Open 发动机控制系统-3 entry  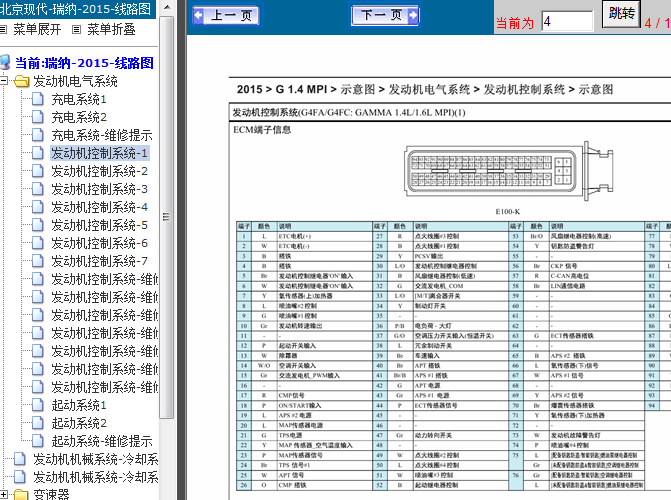[99, 189]
